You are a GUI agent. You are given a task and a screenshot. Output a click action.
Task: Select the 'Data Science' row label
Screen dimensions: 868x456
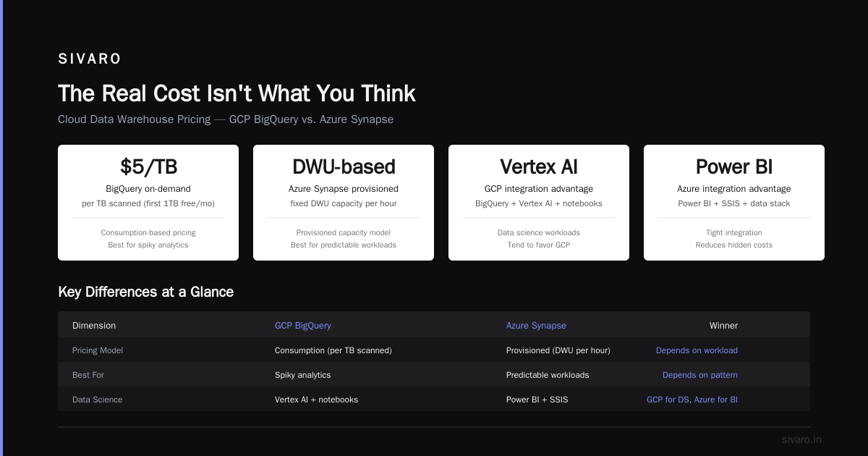[98, 400]
